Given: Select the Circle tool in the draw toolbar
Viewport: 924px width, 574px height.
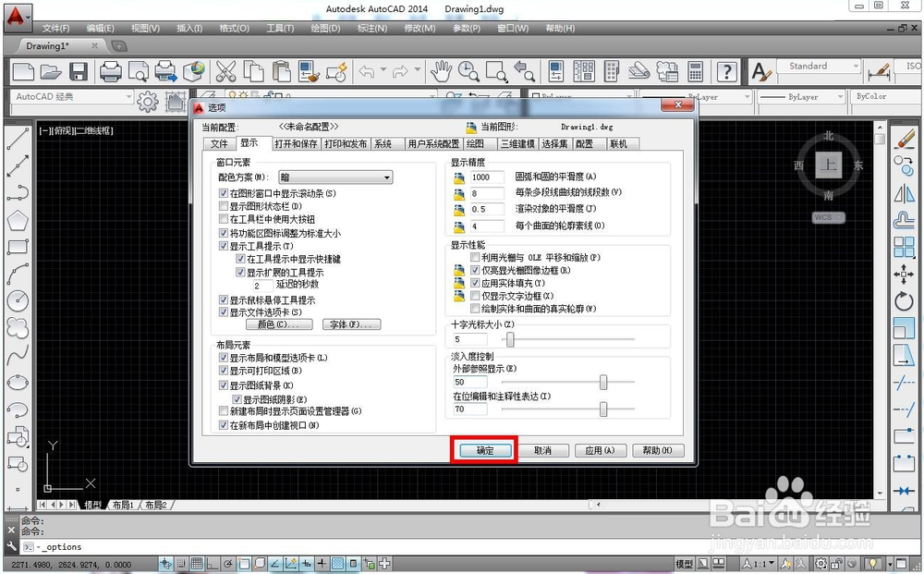Looking at the screenshot, I should 19,302.
